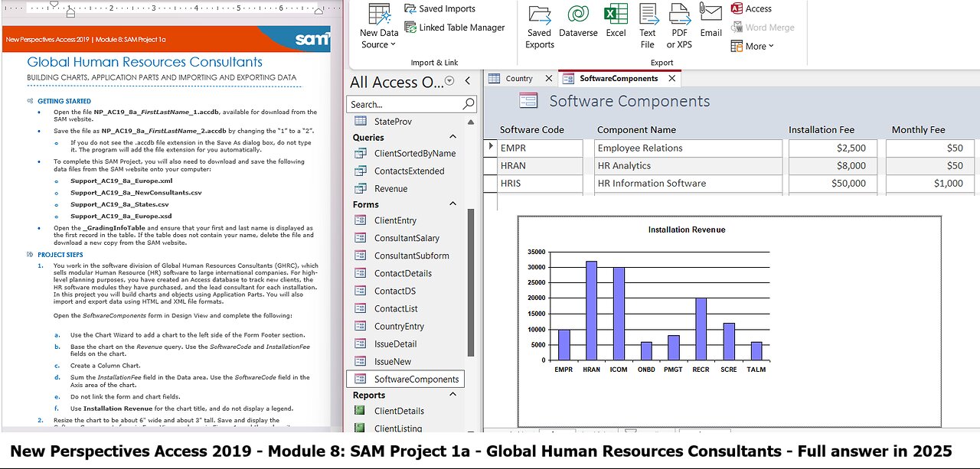Click the $50,000 installation fee field
Viewport: 980px width, 469px height.
point(833,183)
